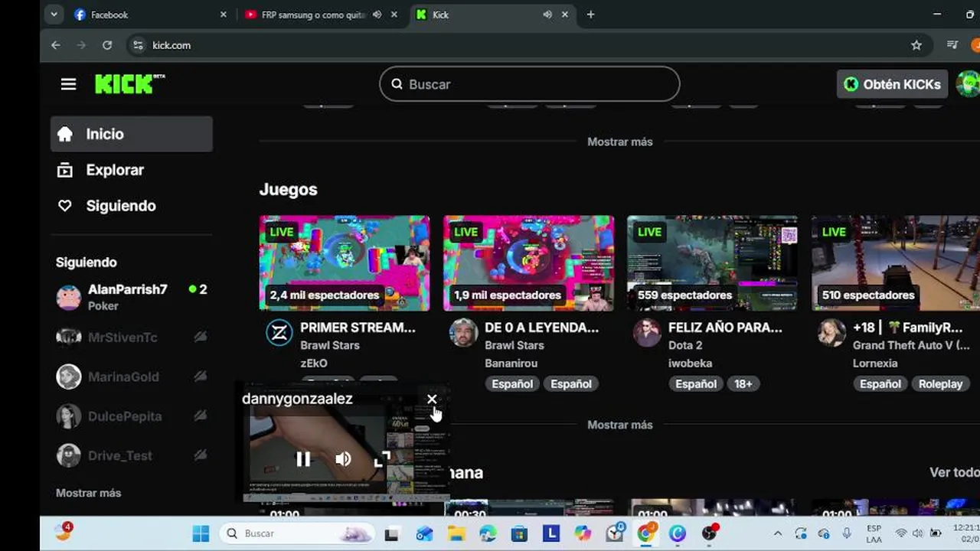Reload the kick.com page

(x=107, y=45)
